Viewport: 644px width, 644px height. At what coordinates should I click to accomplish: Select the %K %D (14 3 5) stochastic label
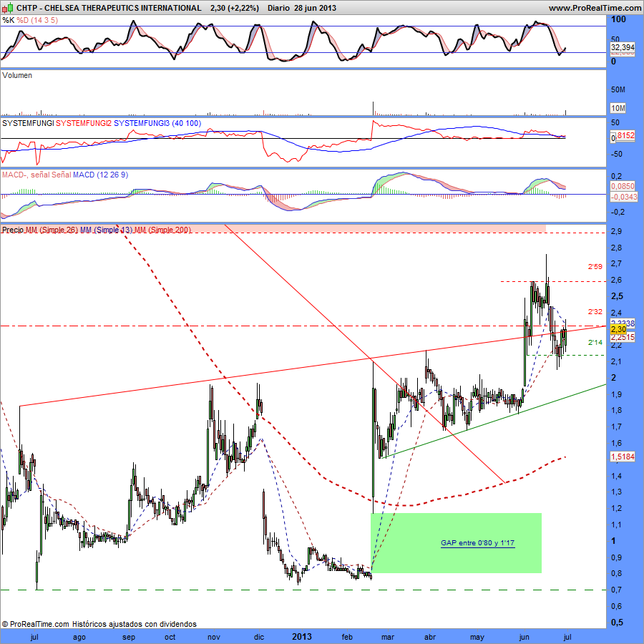click(30, 20)
